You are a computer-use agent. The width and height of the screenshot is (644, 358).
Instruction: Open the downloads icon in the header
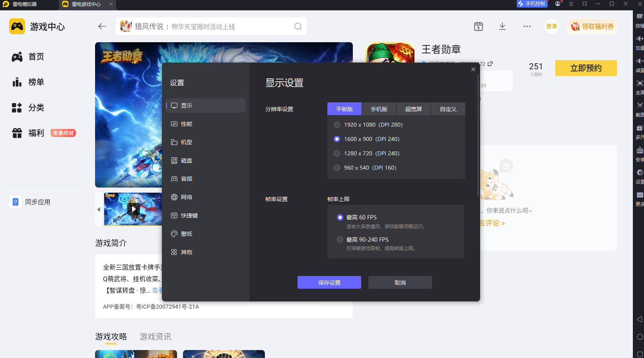(502, 26)
